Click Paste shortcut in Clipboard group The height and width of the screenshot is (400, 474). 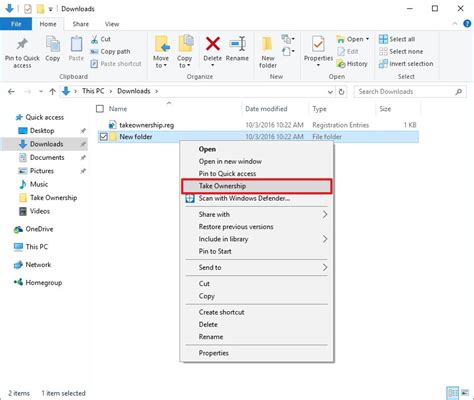(x=116, y=64)
